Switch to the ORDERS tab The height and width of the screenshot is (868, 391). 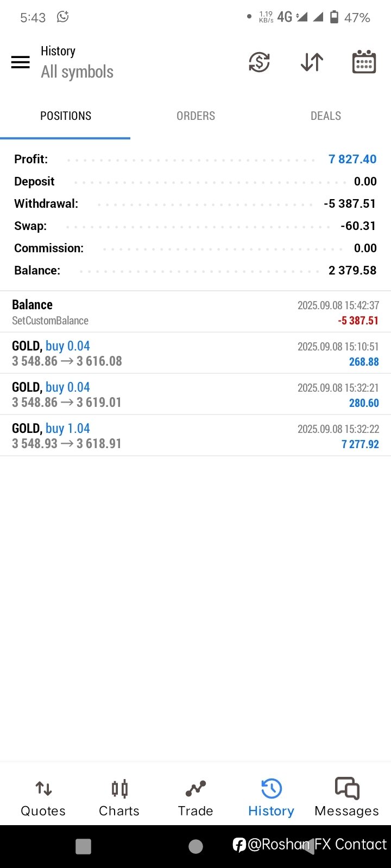click(195, 116)
